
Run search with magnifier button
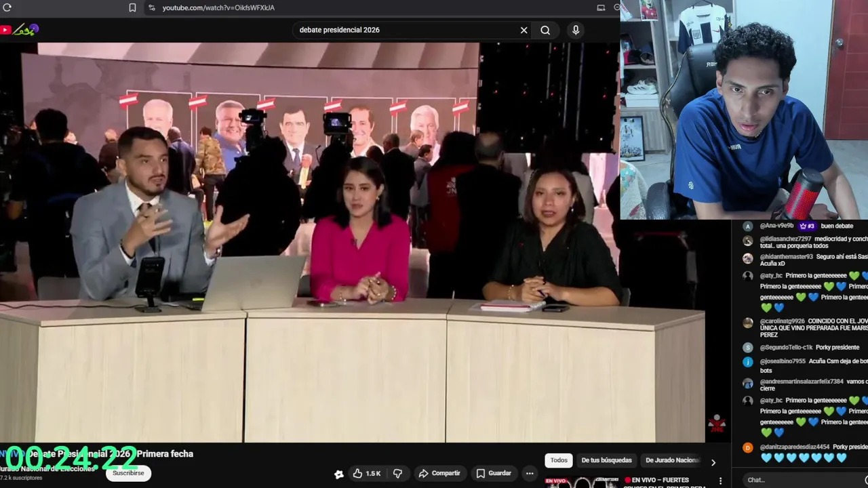[545, 30]
